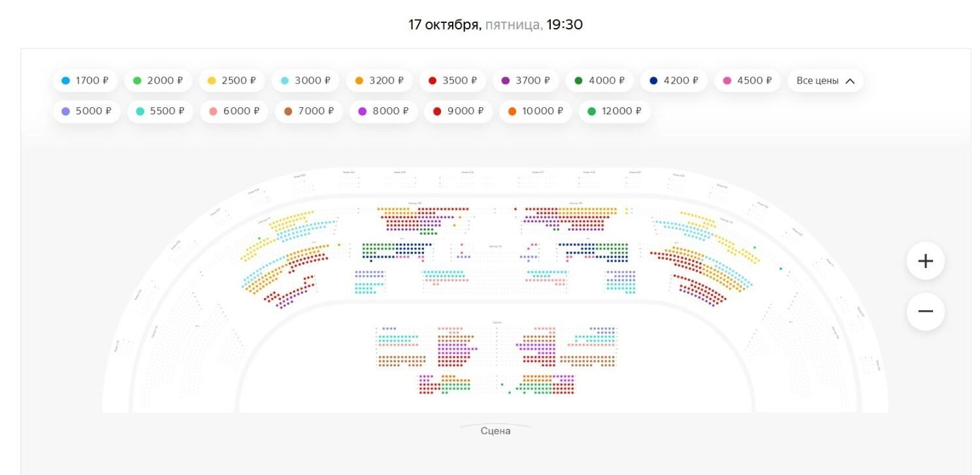Image resolution: width=980 pixels, height=475 pixels.
Task: Choose the 3700 ₽ price category
Action: coord(525,81)
